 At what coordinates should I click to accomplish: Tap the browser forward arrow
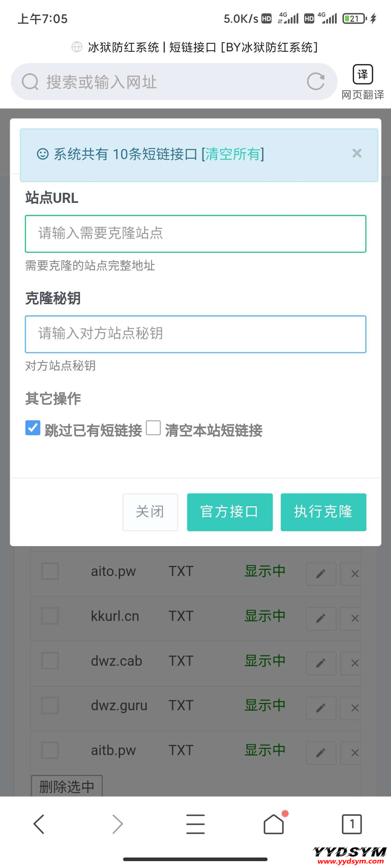point(117,824)
